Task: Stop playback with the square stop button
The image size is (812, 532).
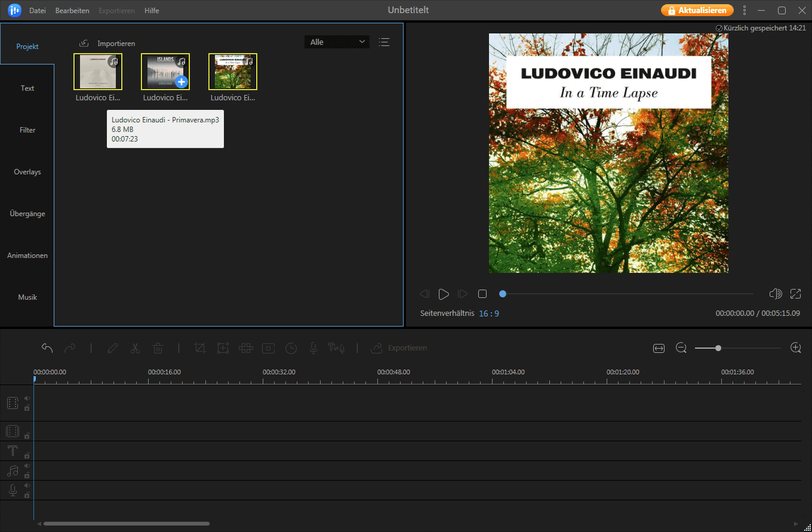Action: coord(482,294)
